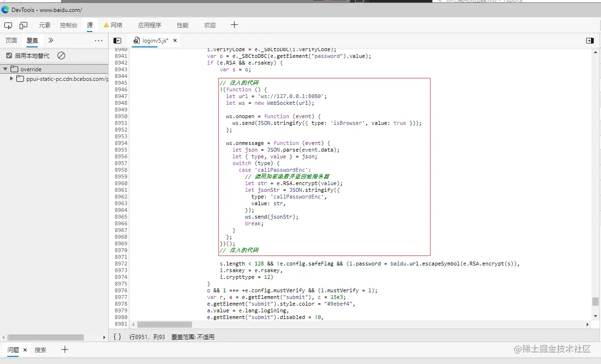Toggle the navigator sidebar hide icon
601x364 pixels.
pos(117,41)
